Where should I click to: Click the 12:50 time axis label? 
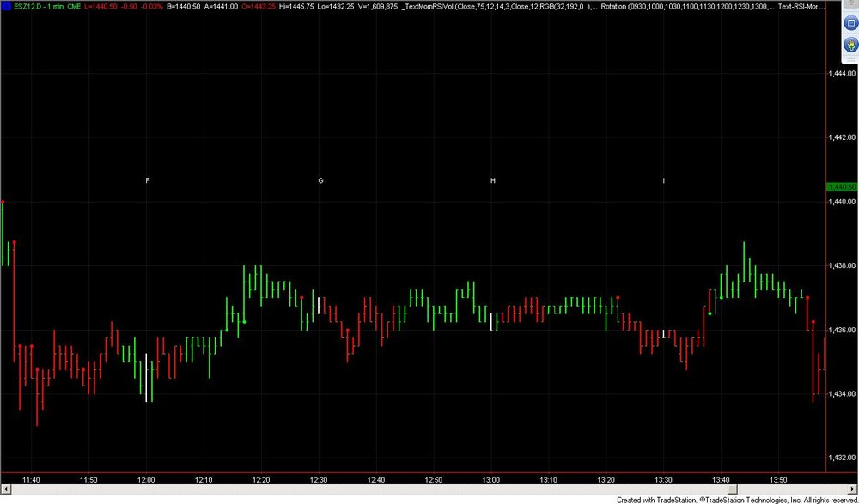coord(433,480)
